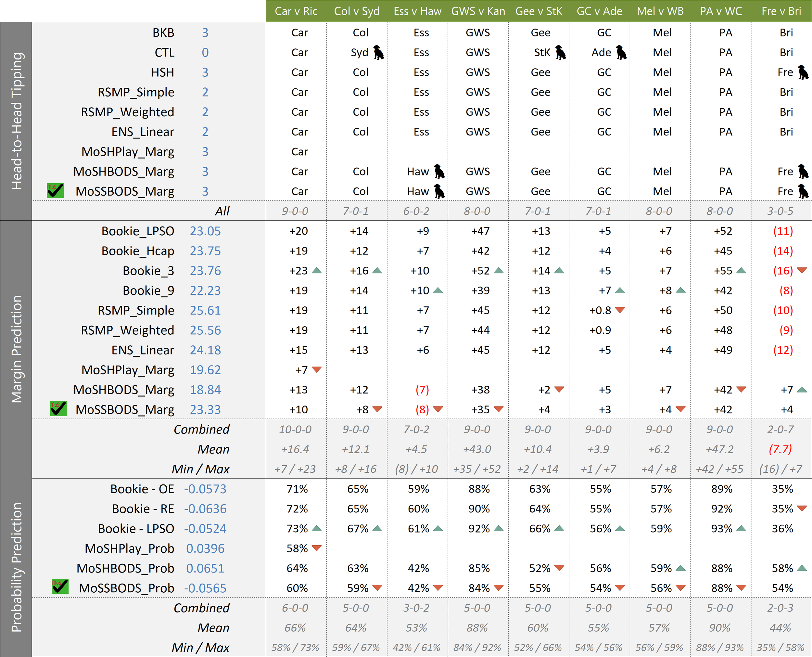Click down triangle next to MoSHBODS_Marg +2
This screenshot has height=657, width=812.
559,389
